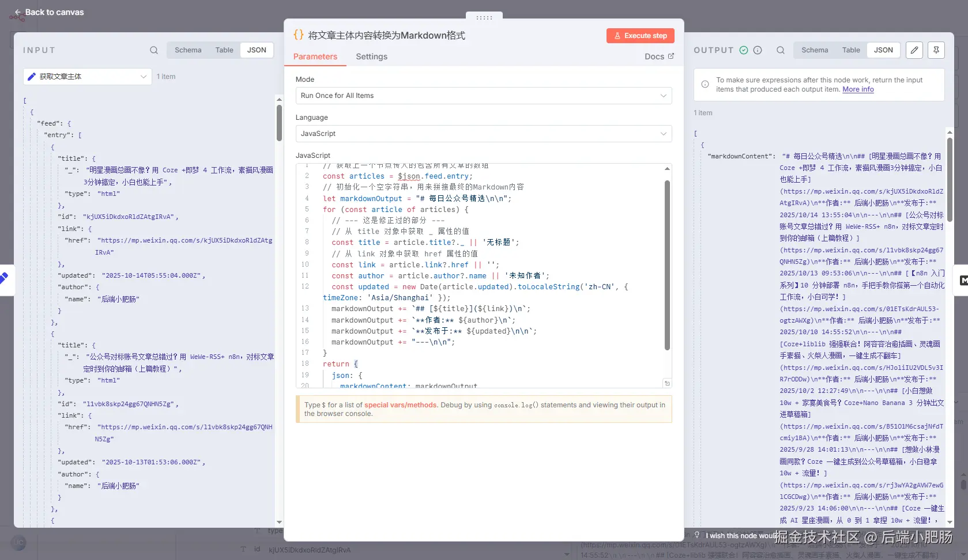
Task: Click the output info circle icon
Action: tap(758, 50)
